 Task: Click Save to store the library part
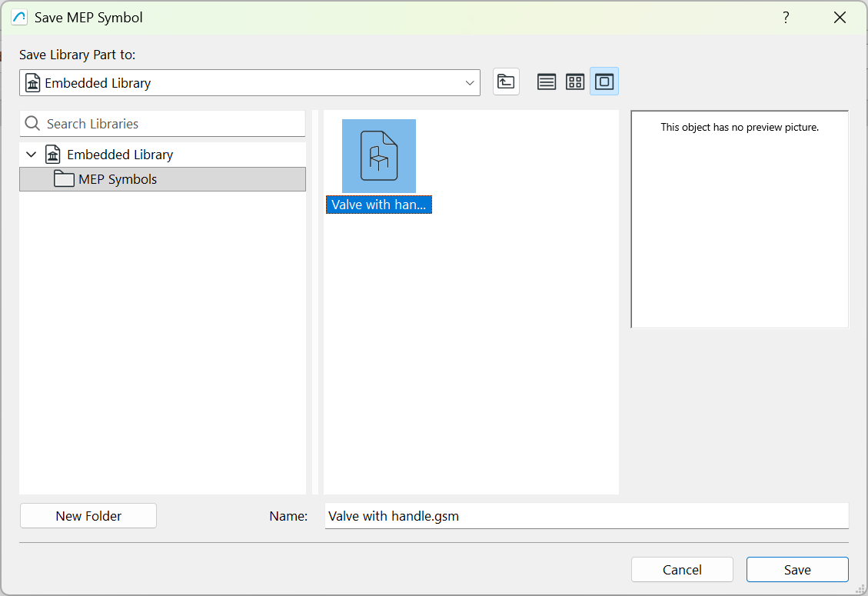[x=797, y=569]
